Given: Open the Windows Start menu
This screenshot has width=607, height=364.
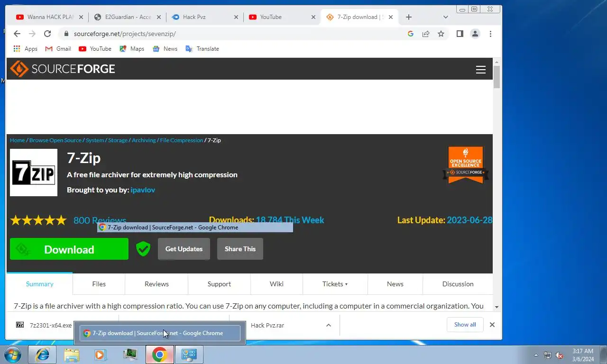Looking at the screenshot, I should [12, 355].
